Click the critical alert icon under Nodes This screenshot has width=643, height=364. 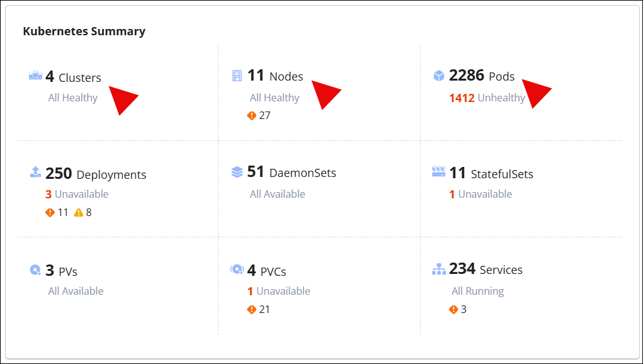252,116
